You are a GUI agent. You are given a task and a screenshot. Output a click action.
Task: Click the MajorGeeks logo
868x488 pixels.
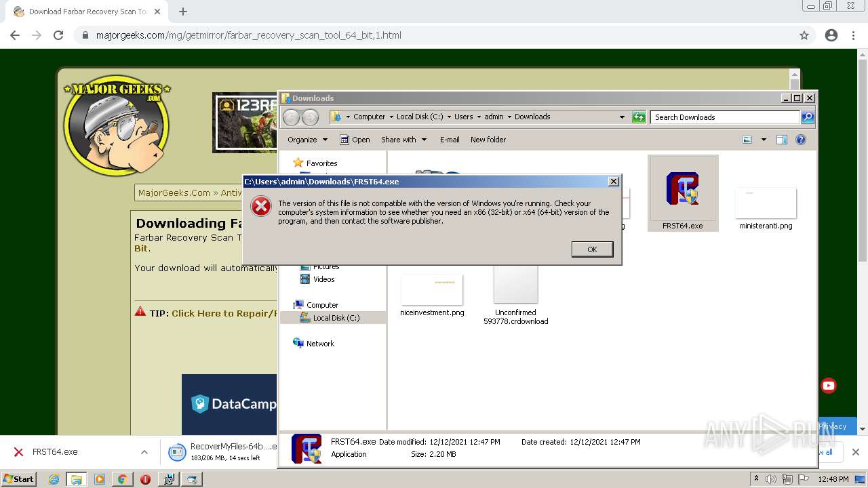click(x=117, y=125)
